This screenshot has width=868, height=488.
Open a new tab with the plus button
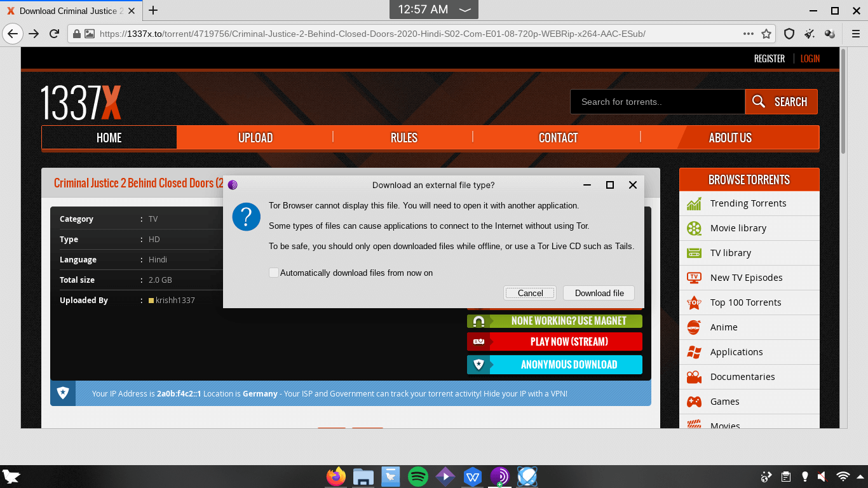pyautogui.click(x=153, y=10)
